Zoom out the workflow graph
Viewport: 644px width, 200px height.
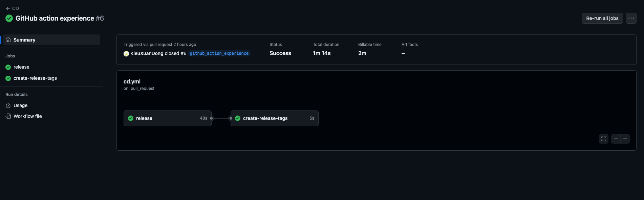[616, 139]
